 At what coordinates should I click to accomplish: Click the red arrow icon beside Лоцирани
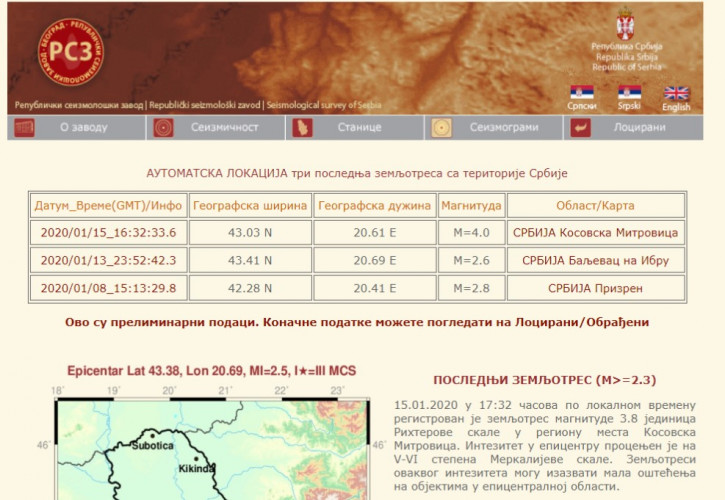click(x=580, y=128)
